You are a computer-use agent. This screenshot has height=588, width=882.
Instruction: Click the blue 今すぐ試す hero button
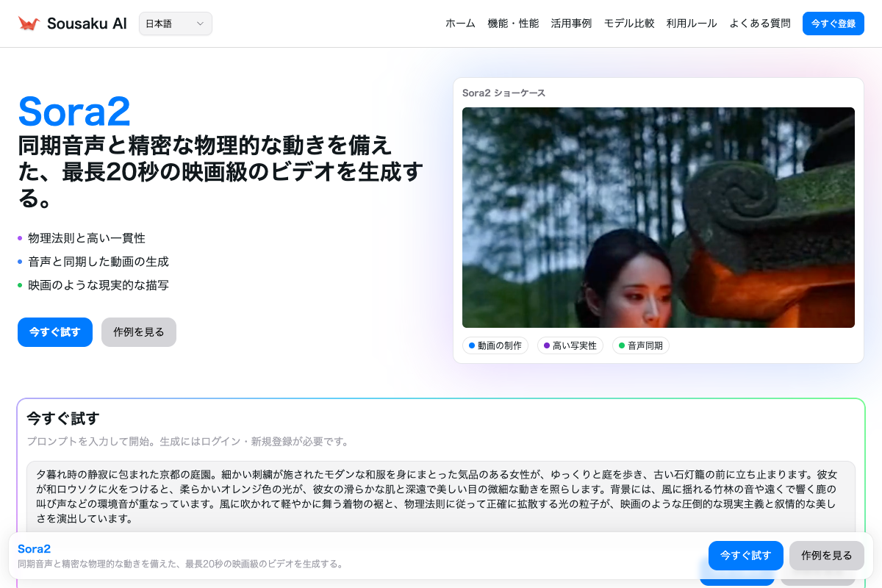55,332
